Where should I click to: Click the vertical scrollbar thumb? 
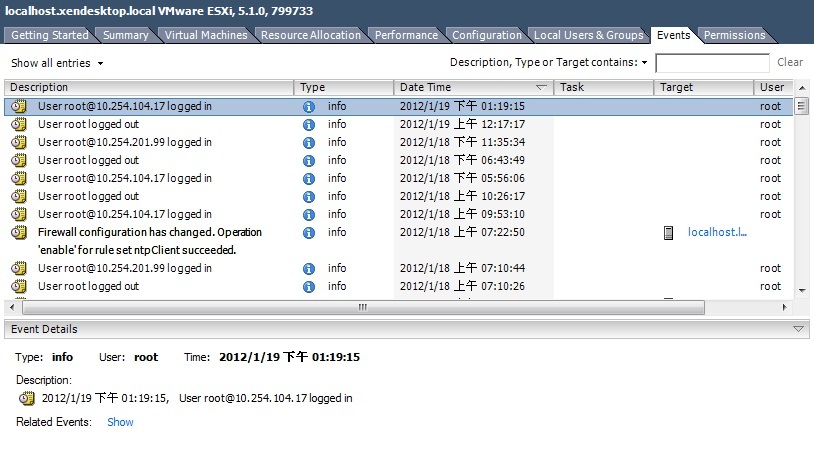point(802,106)
